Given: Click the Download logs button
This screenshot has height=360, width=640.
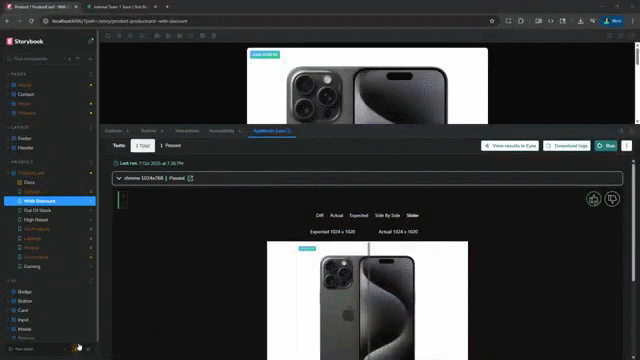Looking at the screenshot, I should (x=567, y=146).
